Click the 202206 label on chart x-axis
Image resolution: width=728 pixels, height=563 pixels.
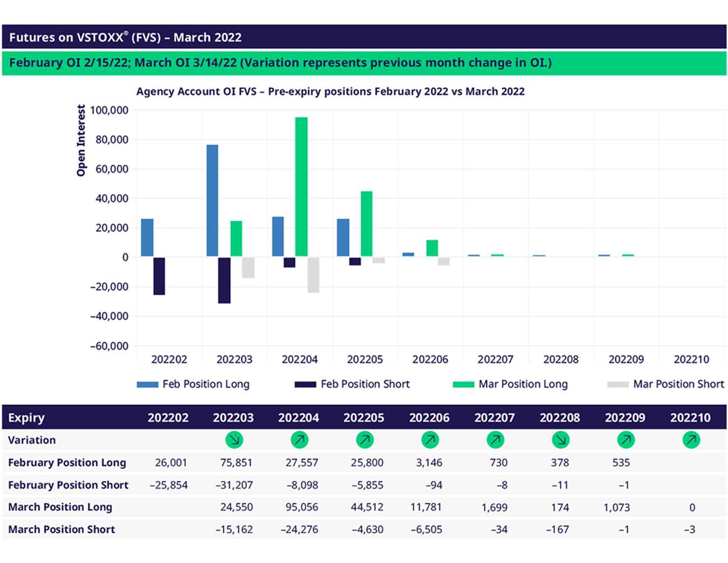430,360
